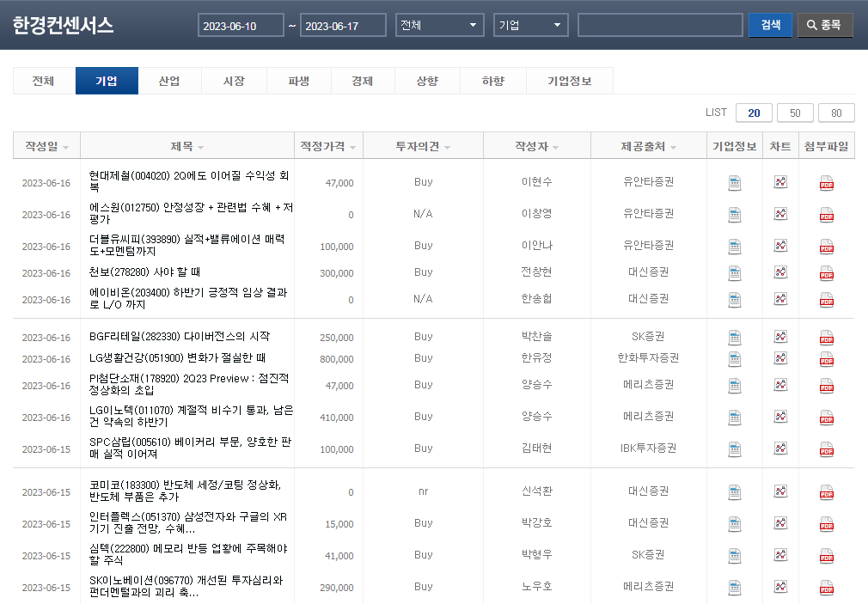Download PDF attachment for 에이비온 report
Image resolution: width=868 pixels, height=604 pixels.
click(x=827, y=300)
